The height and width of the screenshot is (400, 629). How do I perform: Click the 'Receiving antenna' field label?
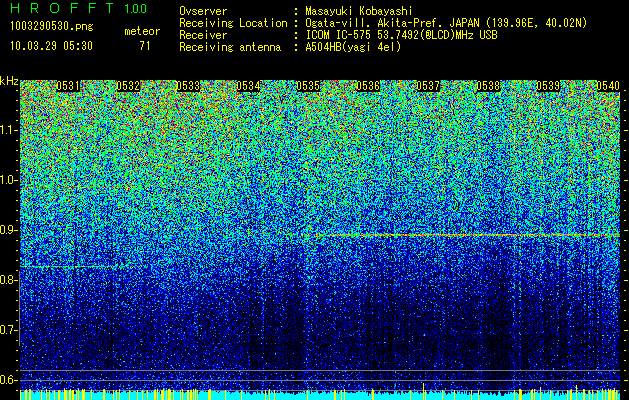point(230,47)
